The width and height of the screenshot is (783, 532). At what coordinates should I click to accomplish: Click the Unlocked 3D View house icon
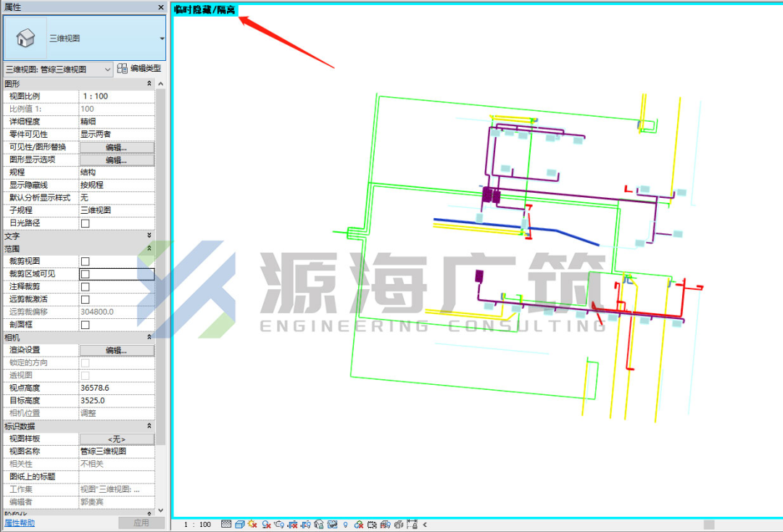click(x=318, y=524)
